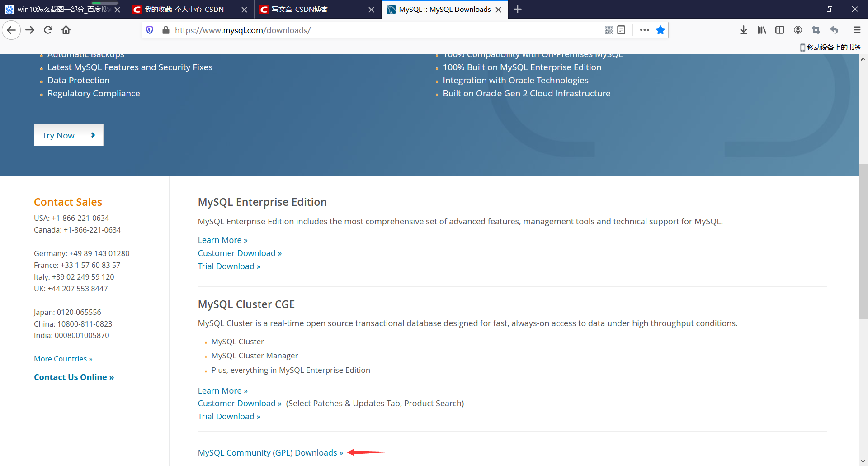Open the Firefox hamburger menu
868x466 pixels.
tap(857, 30)
